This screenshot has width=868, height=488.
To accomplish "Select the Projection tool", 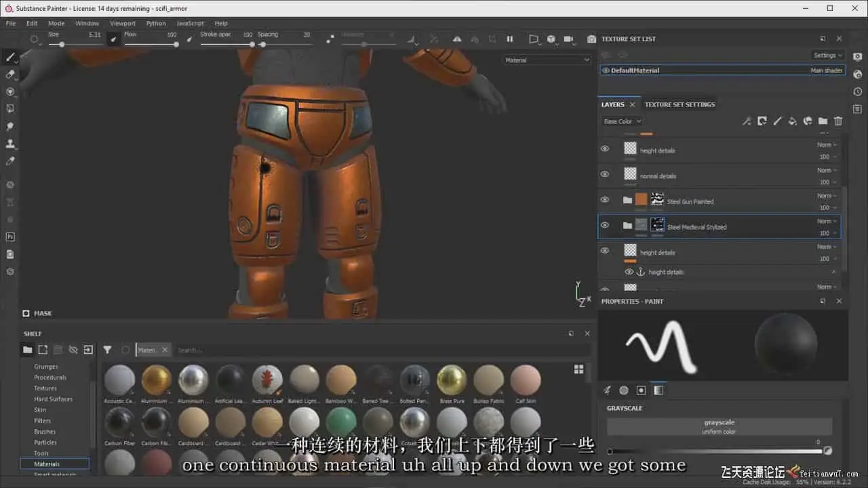I will (10, 91).
